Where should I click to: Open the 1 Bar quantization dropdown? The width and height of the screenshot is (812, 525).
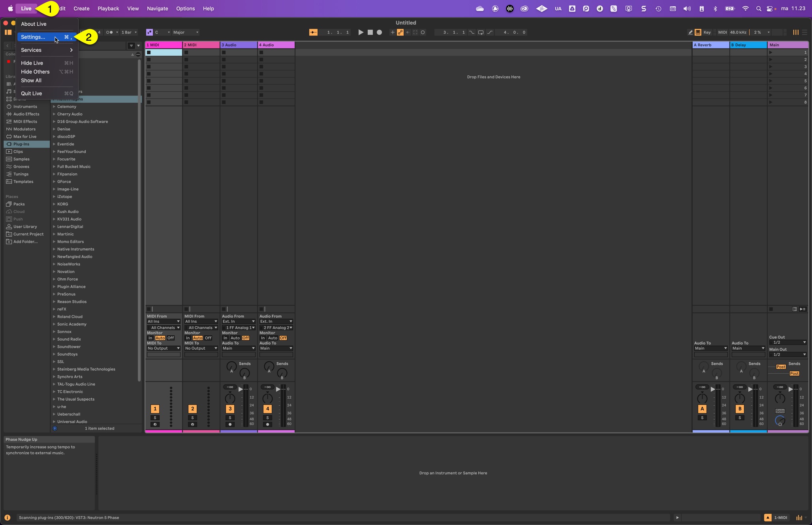click(129, 32)
